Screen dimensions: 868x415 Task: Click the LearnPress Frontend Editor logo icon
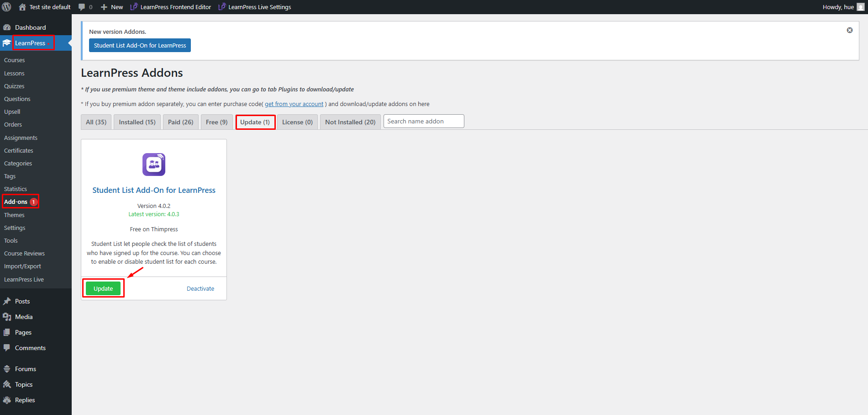click(x=134, y=7)
